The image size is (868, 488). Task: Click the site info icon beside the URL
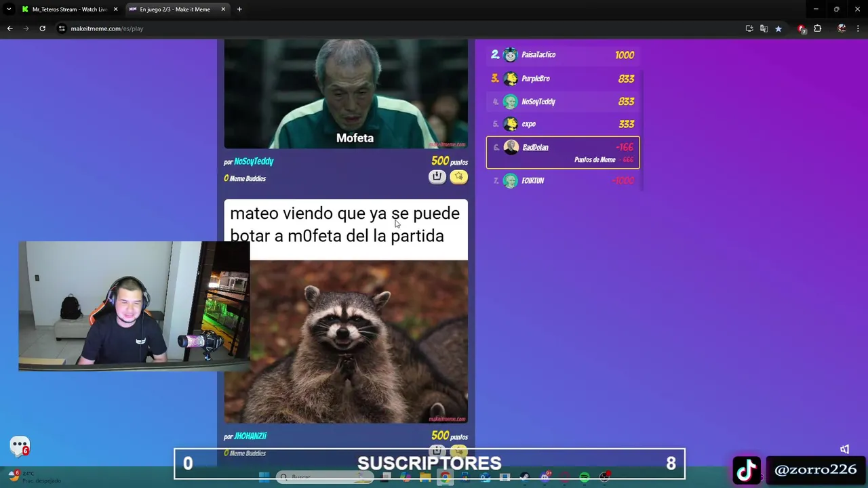tap(62, 28)
